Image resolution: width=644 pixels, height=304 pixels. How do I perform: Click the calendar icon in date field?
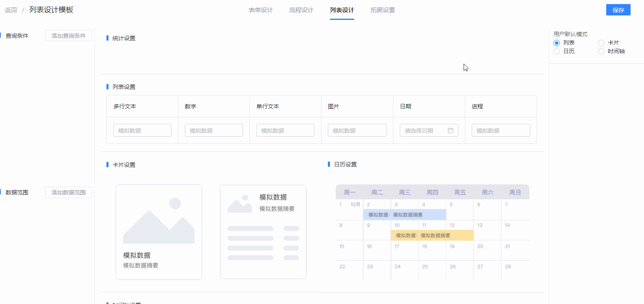click(x=450, y=130)
